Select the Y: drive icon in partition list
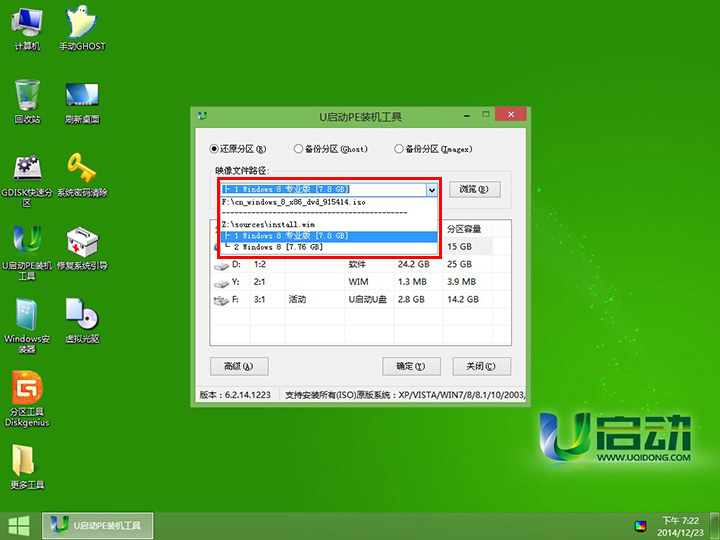 (221, 283)
